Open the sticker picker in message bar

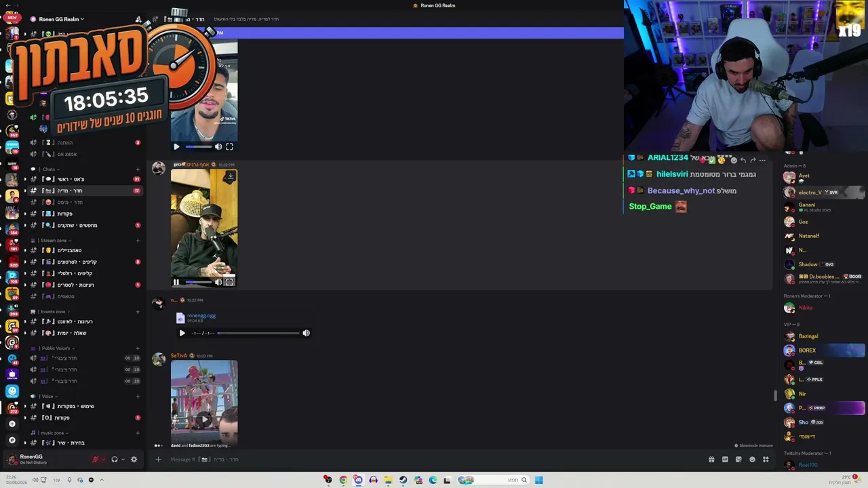pyautogui.click(x=738, y=460)
